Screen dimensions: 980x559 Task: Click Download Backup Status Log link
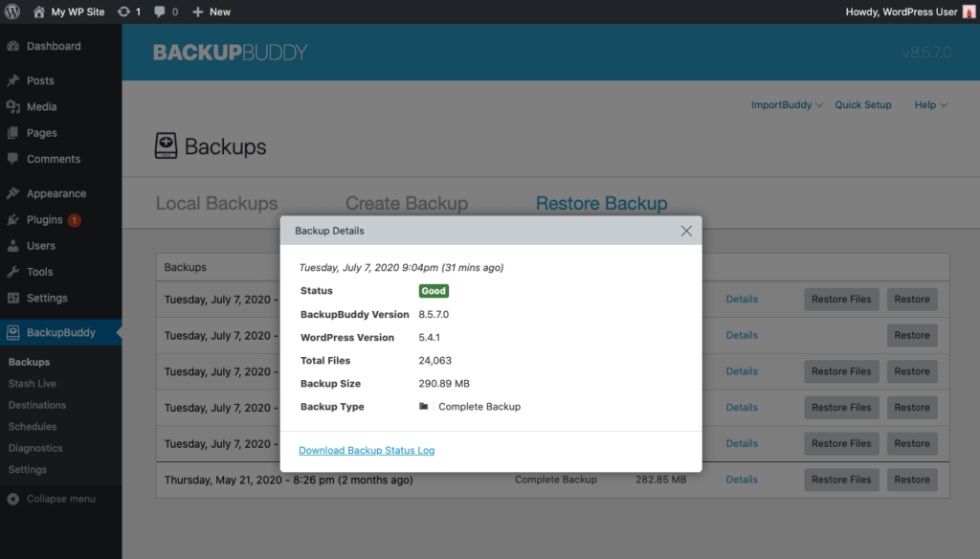367,450
